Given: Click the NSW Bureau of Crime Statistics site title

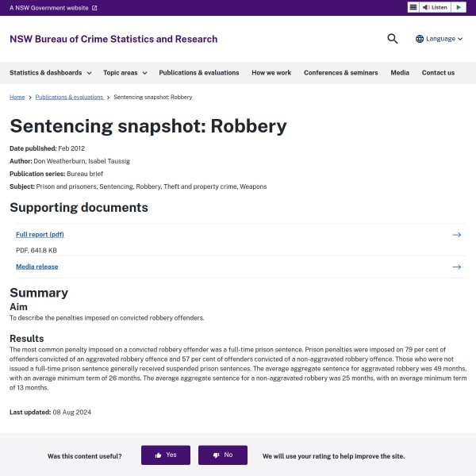Looking at the screenshot, I should tap(113, 39).
